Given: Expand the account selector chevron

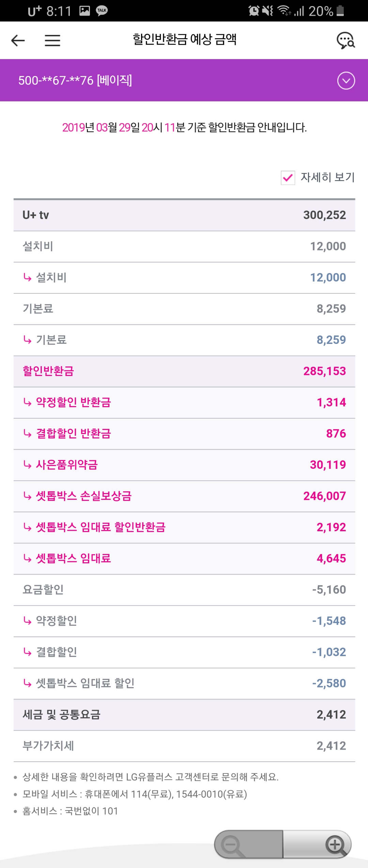Looking at the screenshot, I should (x=346, y=81).
